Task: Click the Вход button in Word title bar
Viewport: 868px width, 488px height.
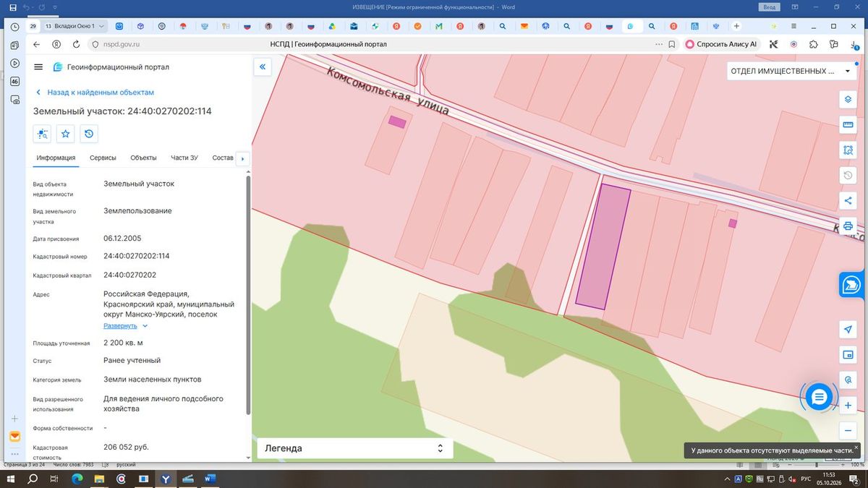Action: [768, 7]
